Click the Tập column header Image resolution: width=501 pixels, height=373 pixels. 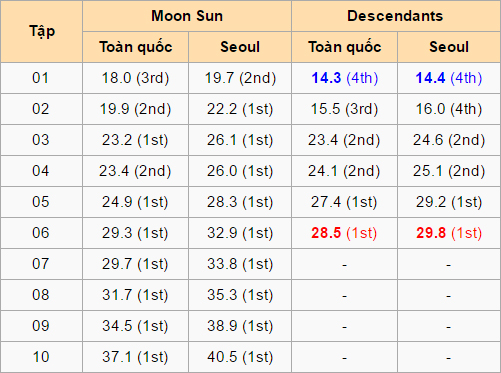(41, 31)
